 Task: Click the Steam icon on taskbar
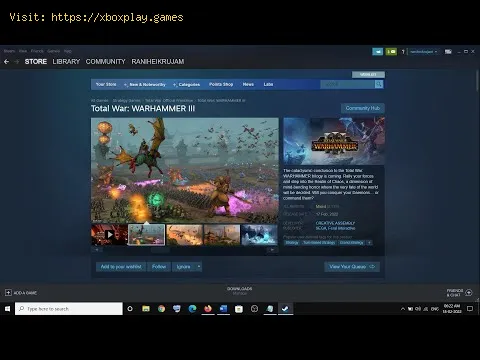285,309
